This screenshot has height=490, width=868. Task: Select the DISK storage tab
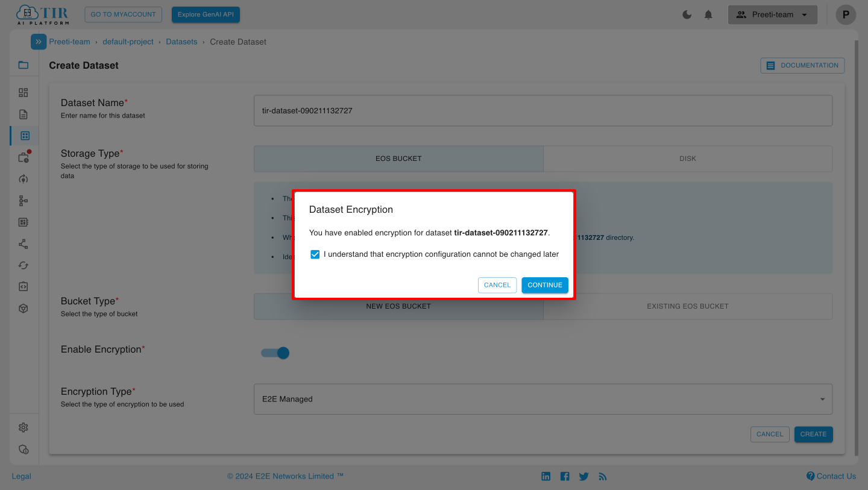click(688, 159)
